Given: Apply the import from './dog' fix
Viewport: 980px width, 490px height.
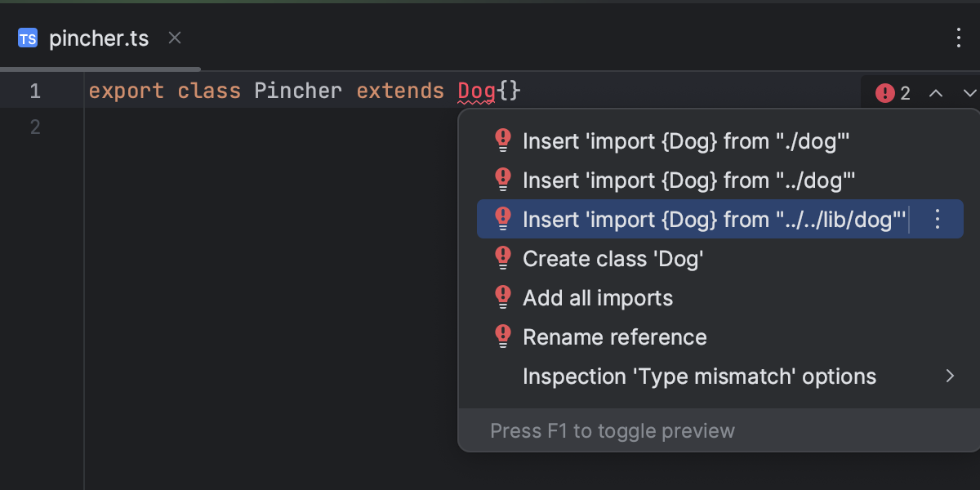Looking at the screenshot, I should point(686,140).
